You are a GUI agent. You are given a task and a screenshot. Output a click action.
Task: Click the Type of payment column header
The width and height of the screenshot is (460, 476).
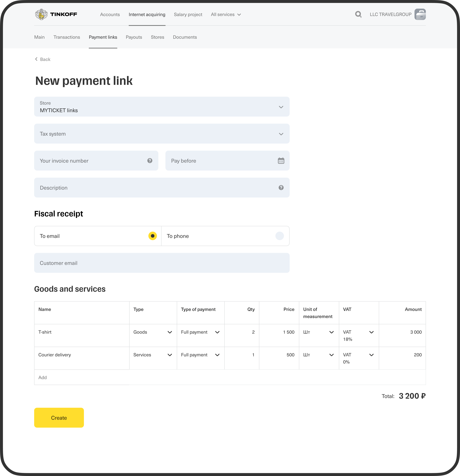[198, 309]
